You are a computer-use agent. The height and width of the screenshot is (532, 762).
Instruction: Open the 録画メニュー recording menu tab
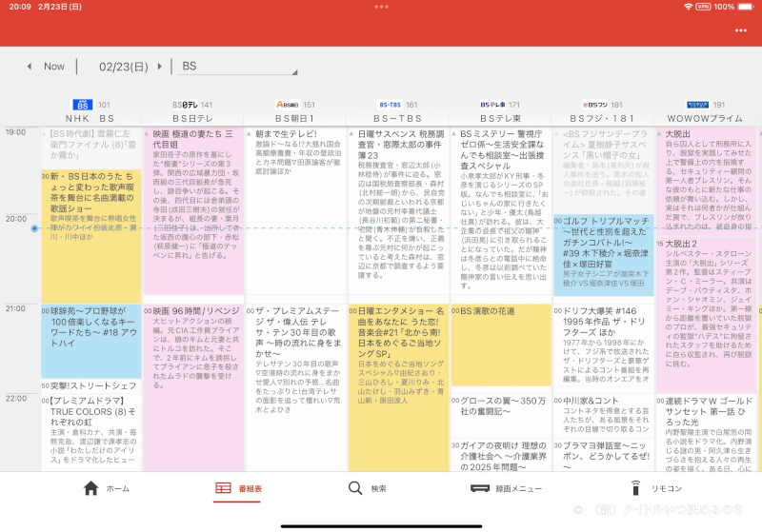506,488
